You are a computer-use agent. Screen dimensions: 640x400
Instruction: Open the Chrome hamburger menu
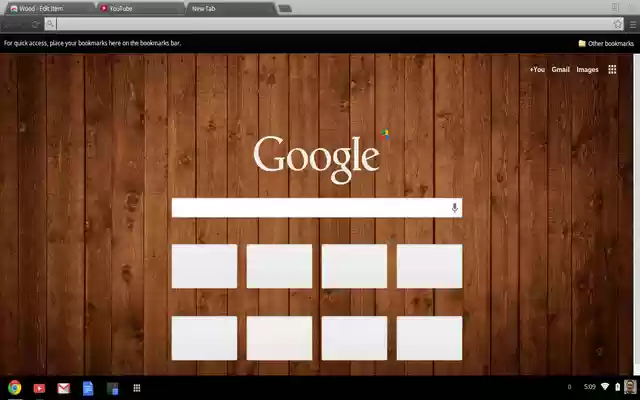(633, 25)
